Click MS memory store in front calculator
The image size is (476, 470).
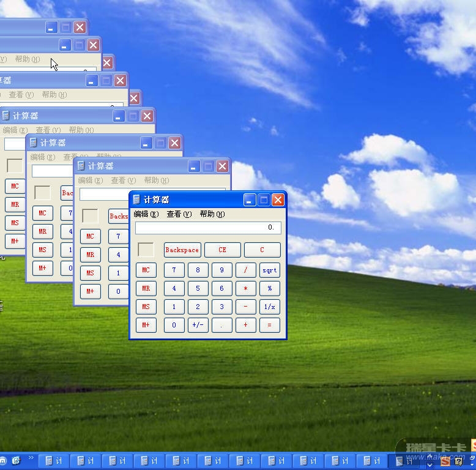click(x=146, y=307)
